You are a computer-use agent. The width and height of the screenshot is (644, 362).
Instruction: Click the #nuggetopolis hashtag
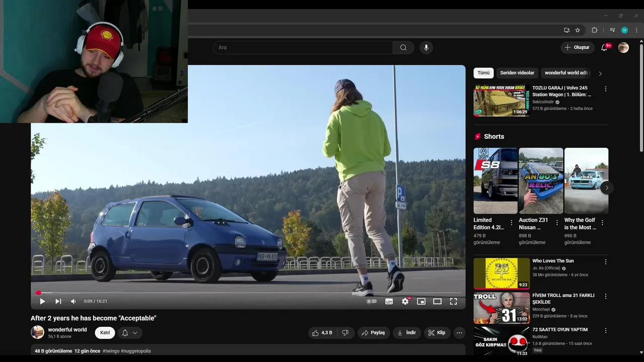point(136,351)
